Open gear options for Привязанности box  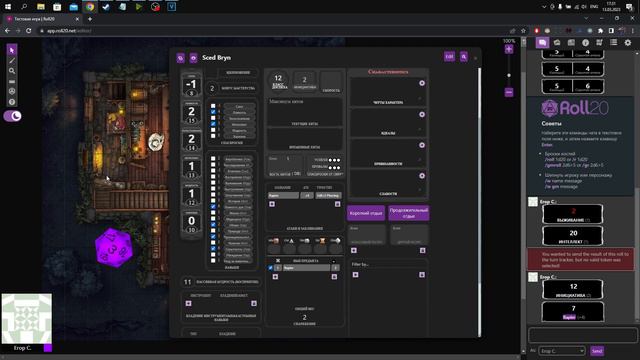422,145
